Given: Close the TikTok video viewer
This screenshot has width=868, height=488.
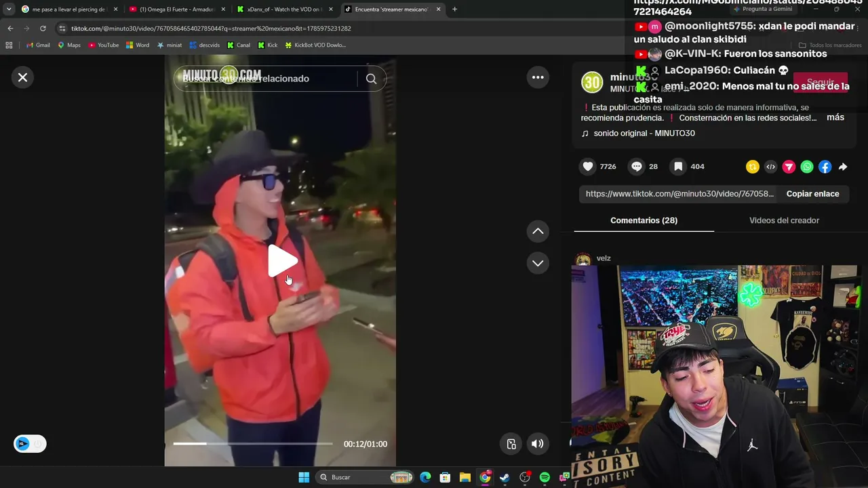Looking at the screenshot, I should pyautogui.click(x=22, y=77).
